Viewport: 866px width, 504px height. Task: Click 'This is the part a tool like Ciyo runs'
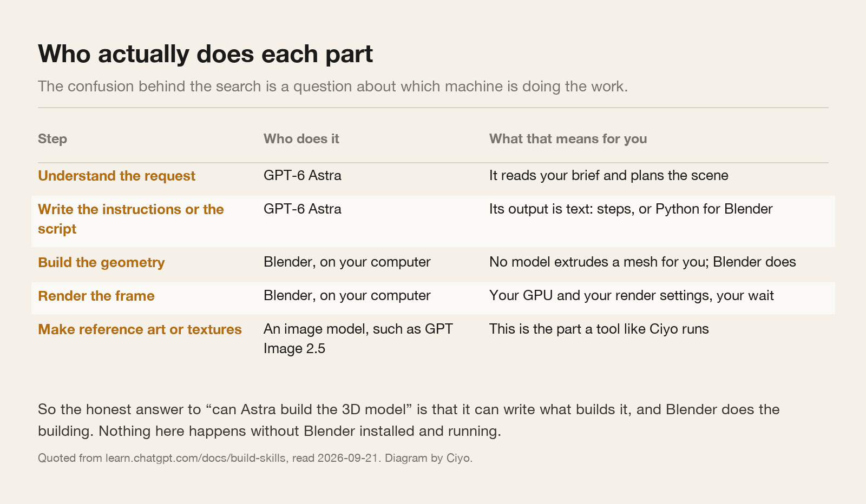click(599, 329)
